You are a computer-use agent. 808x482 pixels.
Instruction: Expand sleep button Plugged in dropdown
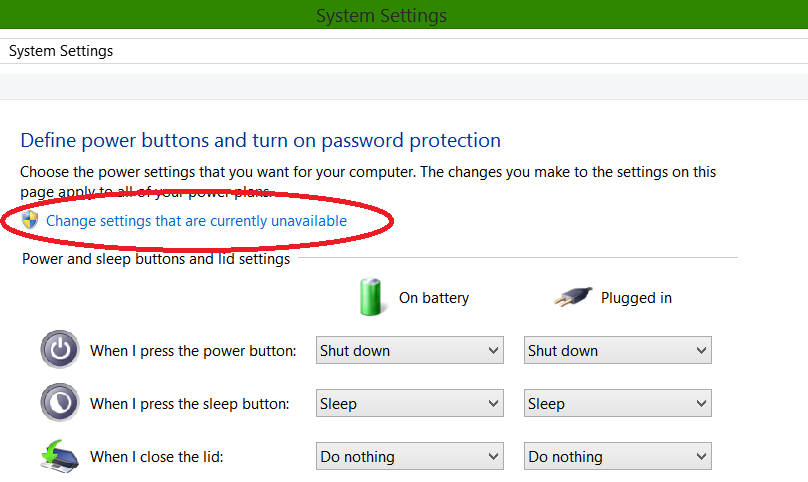point(618,403)
